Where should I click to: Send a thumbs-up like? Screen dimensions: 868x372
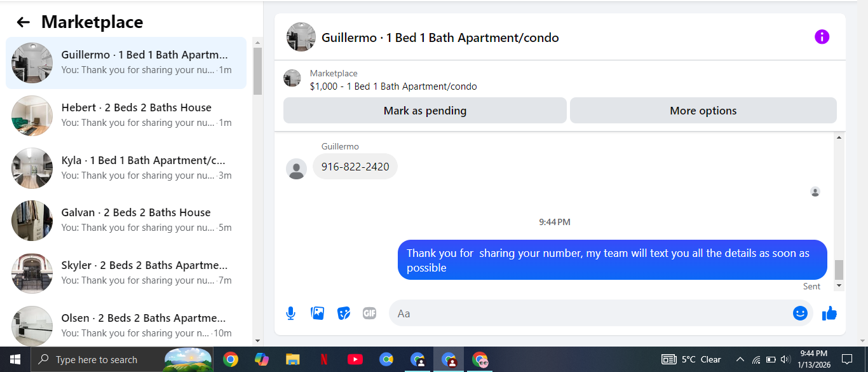click(829, 313)
